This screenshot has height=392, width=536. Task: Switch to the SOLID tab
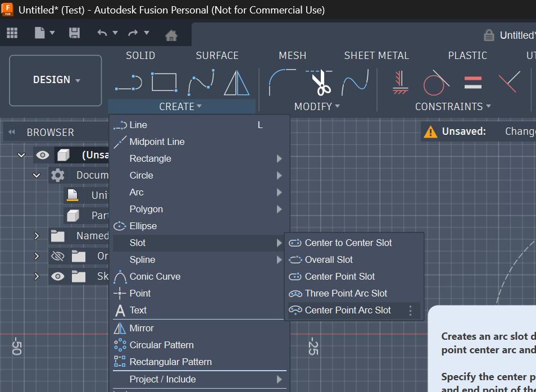pos(140,56)
